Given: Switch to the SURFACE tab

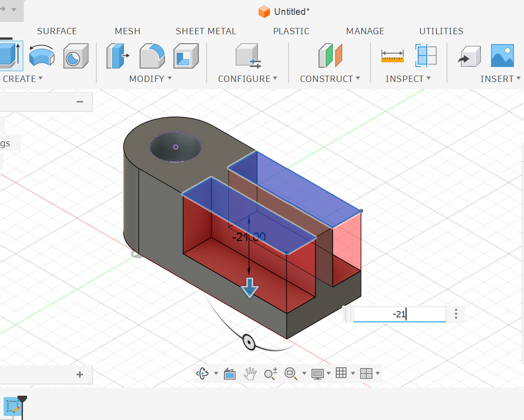Looking at the screenshot, I should tap(57, 31).
